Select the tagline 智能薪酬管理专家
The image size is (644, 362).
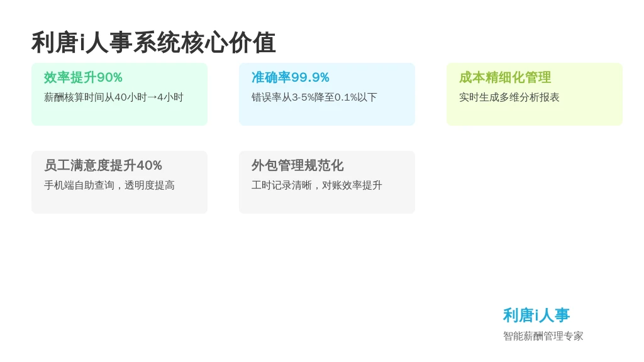point(543,336)
